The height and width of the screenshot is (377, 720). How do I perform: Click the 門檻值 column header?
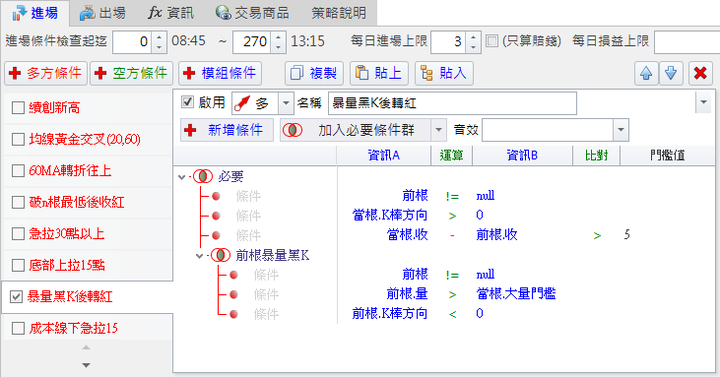(x=667, y=156)
